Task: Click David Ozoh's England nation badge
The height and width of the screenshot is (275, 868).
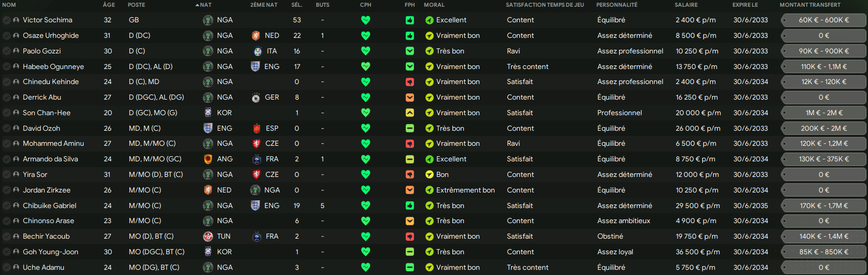Action: pos(208,128)
